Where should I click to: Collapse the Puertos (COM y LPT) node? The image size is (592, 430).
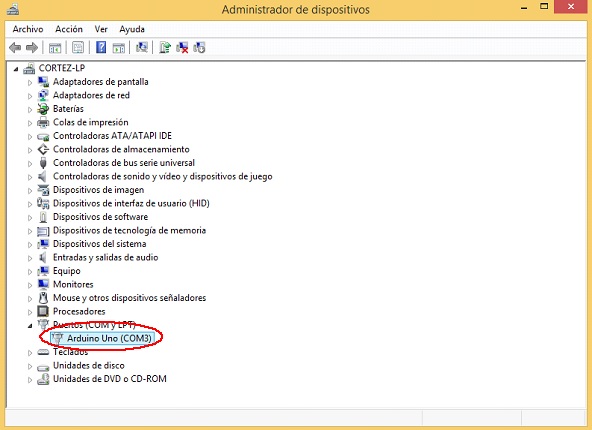[x=30, y=325]
